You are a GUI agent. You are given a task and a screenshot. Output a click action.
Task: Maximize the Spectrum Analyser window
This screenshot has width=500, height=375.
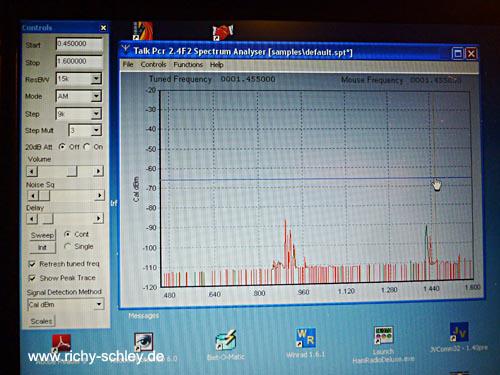pyautogui.click(x=458, y=53)
